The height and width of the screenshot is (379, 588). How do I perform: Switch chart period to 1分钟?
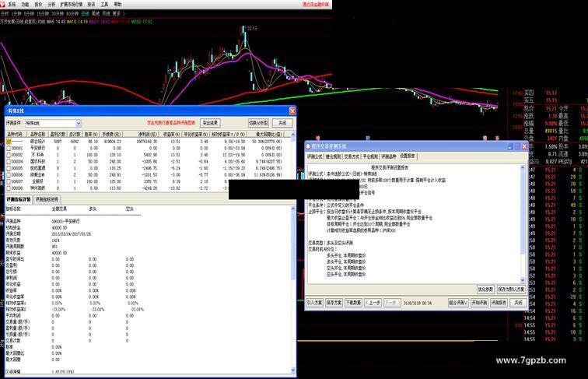16,13
